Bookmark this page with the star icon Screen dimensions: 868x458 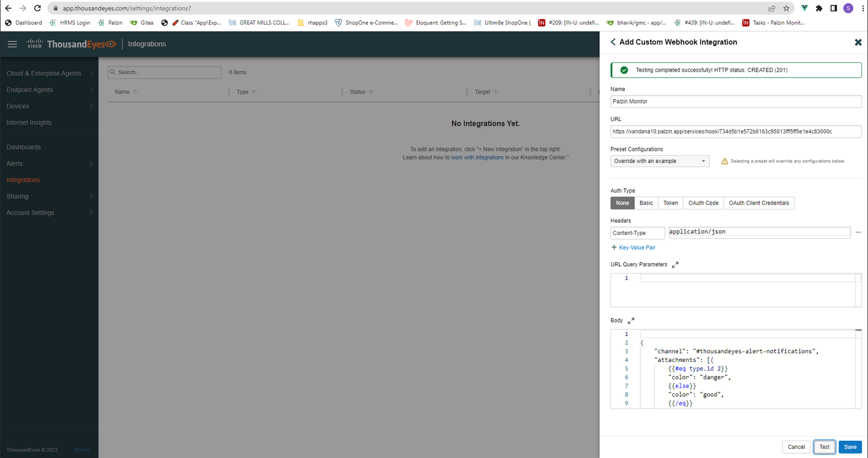click(x=786, y=8)
